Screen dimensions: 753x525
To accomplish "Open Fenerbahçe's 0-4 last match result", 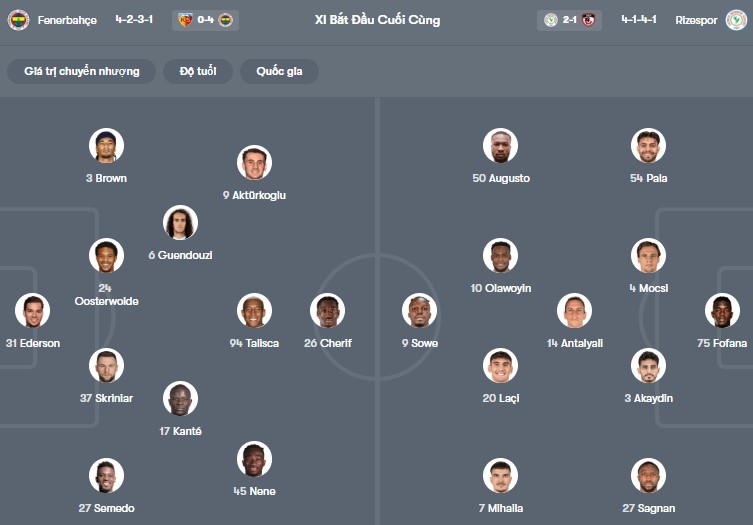I will 205,20.
